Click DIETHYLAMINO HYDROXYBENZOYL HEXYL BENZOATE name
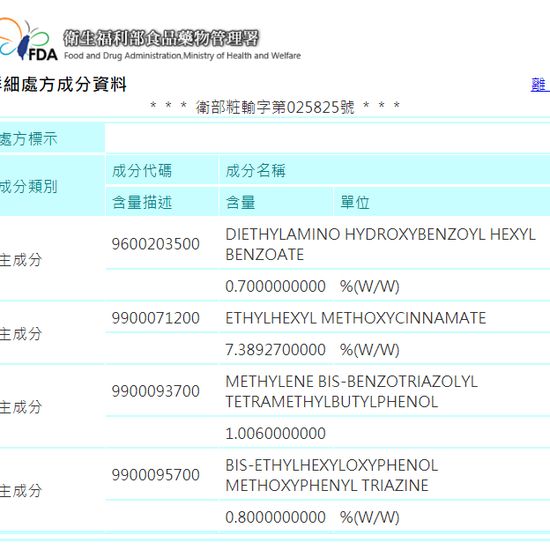550x550 pixels. coord(381,244)
